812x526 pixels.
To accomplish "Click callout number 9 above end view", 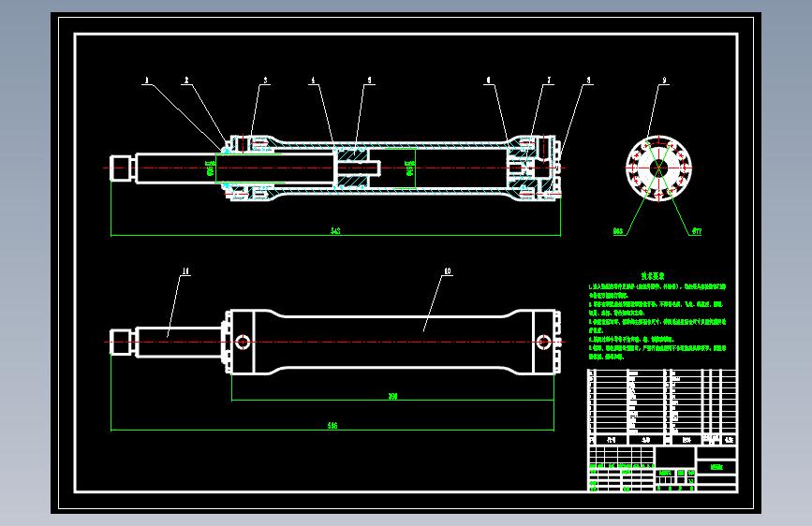I will (664, 80).
